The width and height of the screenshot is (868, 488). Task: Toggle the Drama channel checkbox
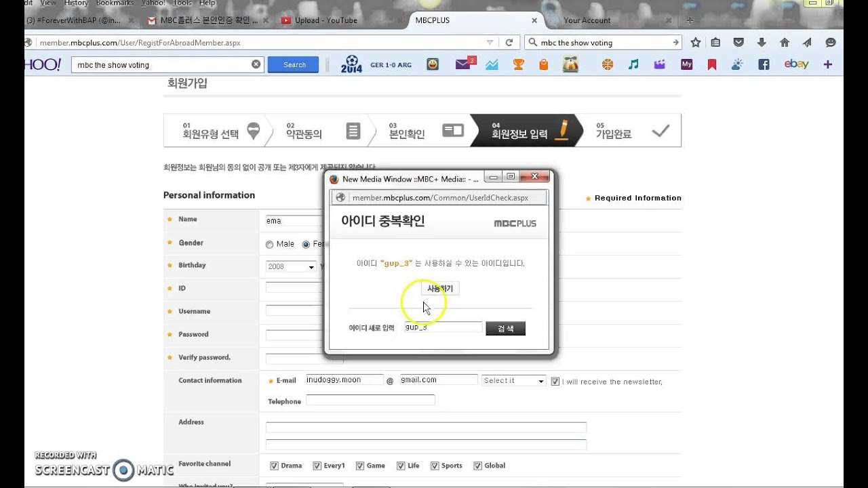274,466
